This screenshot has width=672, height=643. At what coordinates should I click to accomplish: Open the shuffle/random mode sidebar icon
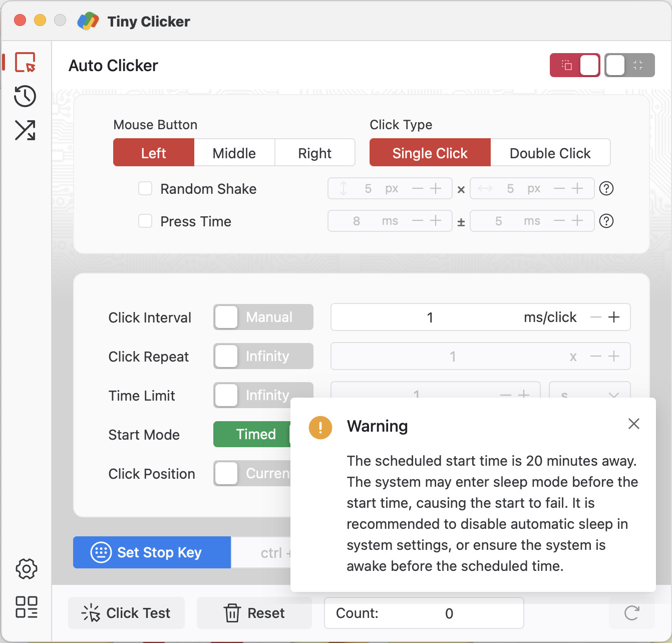coord(25,130)
